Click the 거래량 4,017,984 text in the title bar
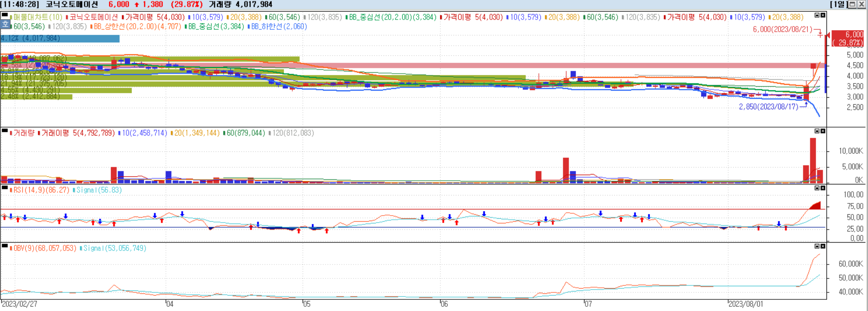The height and width of the screenshot is (311, 868). click(x=241, y=4)
